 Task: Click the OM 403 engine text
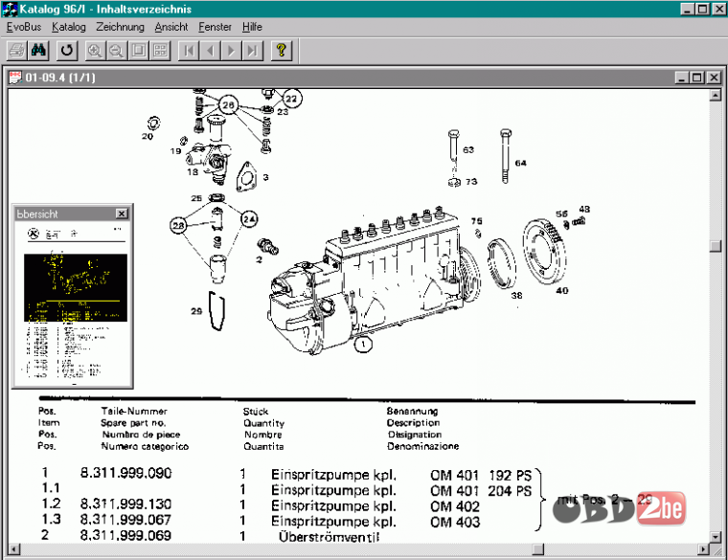(x=455, y=522)
